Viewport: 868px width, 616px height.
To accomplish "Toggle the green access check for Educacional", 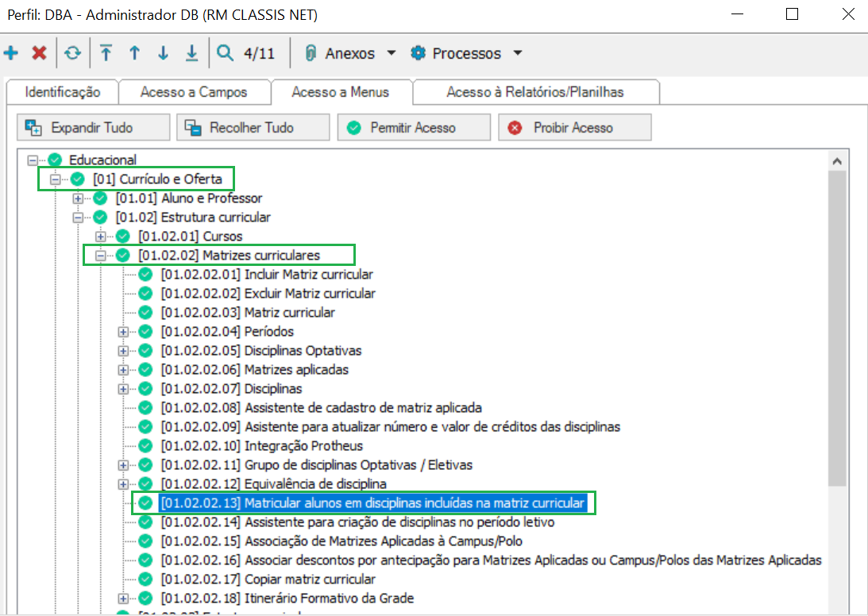I will pyautogui.click(x=55, y=160).
